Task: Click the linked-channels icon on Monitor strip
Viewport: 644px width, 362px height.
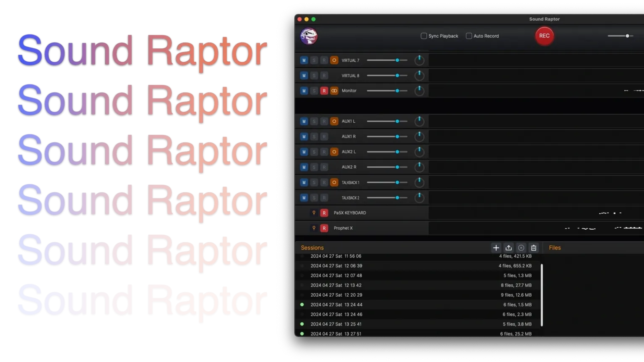Action: 334,90
